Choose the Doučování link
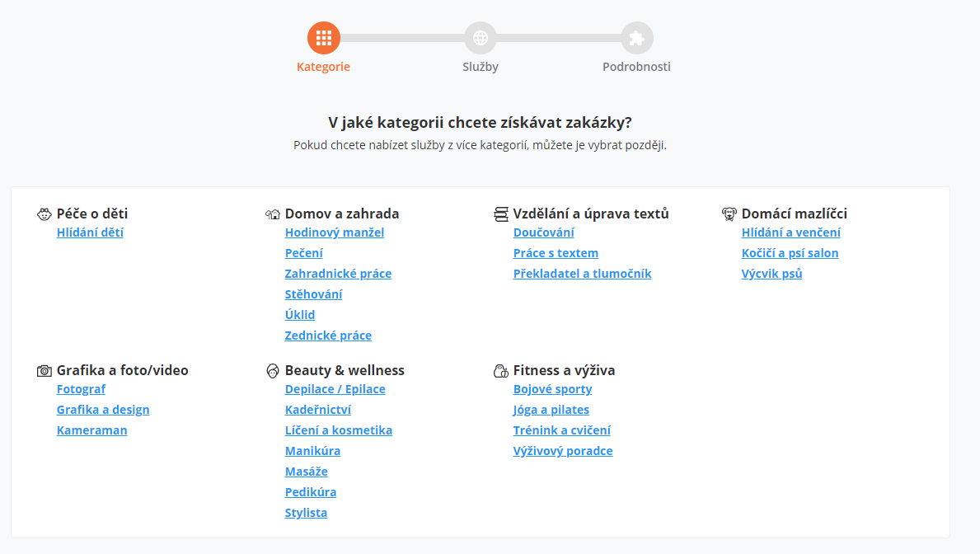Viewport: 980px width, 554px height. tap(543, 232)
